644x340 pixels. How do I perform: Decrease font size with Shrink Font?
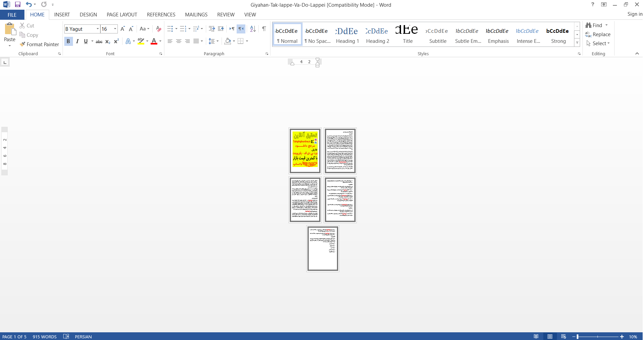coord(131,29)
